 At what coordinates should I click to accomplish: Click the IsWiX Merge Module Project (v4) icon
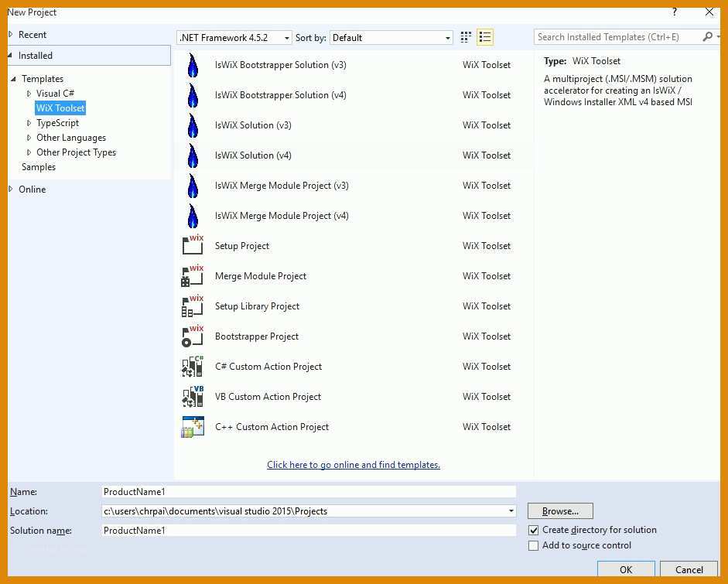[x=193, y=216]
